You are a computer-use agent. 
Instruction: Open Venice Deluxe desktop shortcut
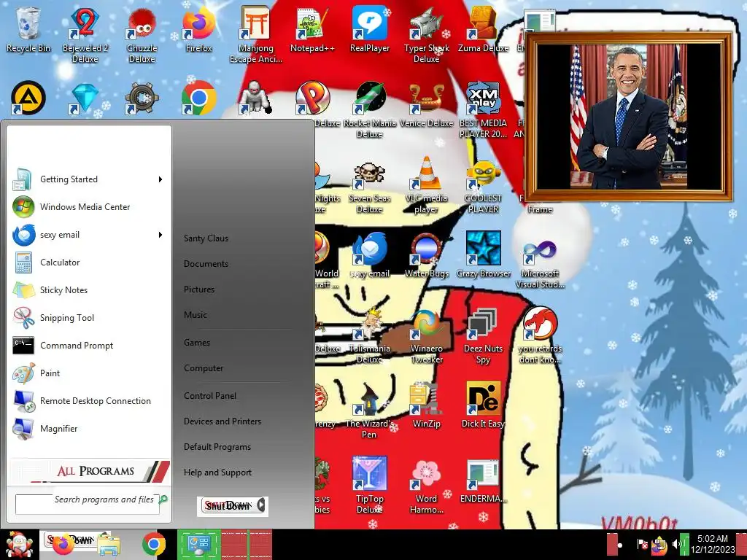coord(426,105)
